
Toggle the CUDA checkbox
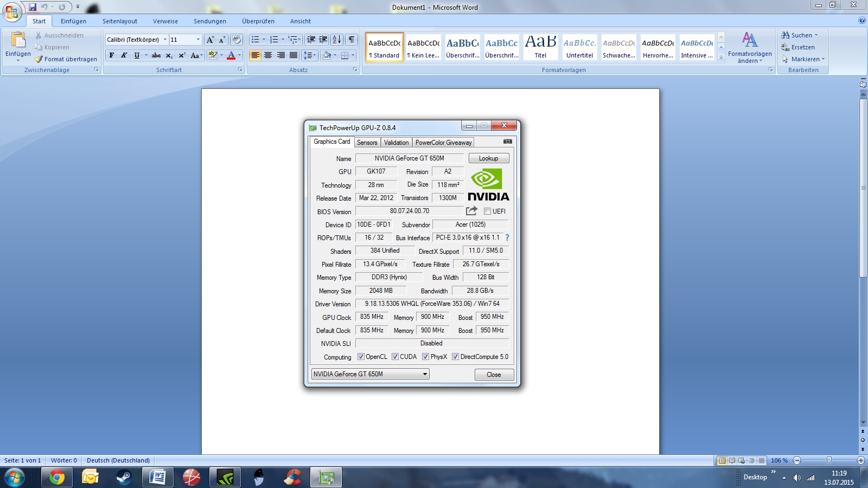click(x=395, y=357)
